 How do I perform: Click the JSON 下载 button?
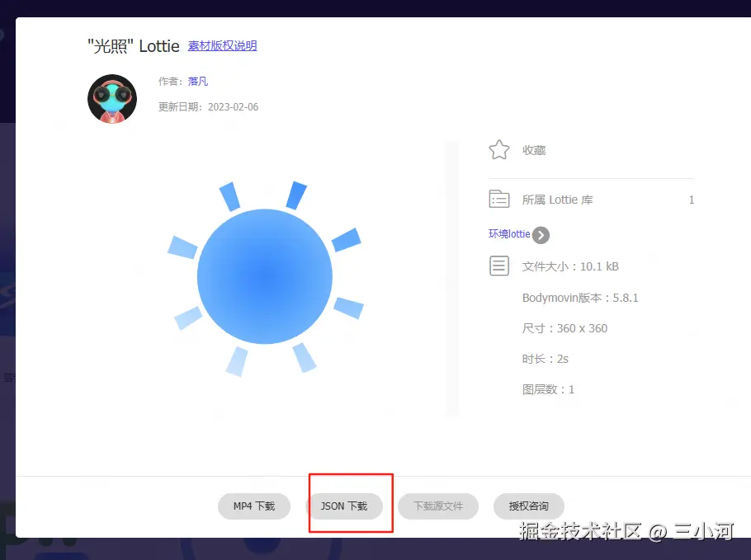coord(344,506)
